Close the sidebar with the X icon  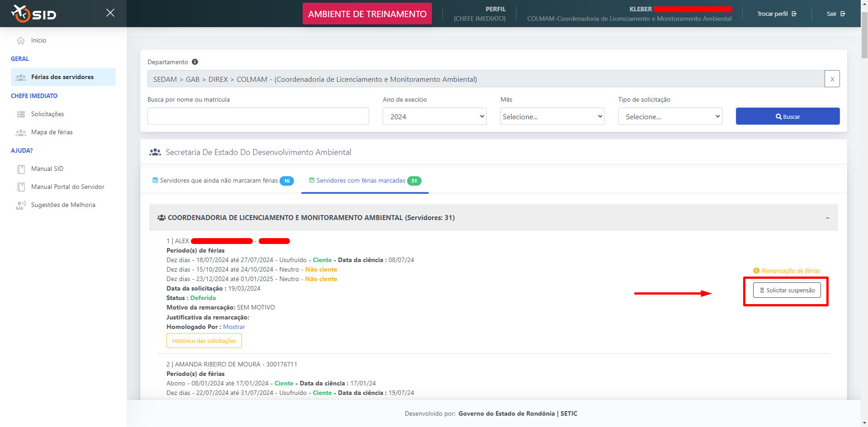pyautogui.click(x=110, y=13)
